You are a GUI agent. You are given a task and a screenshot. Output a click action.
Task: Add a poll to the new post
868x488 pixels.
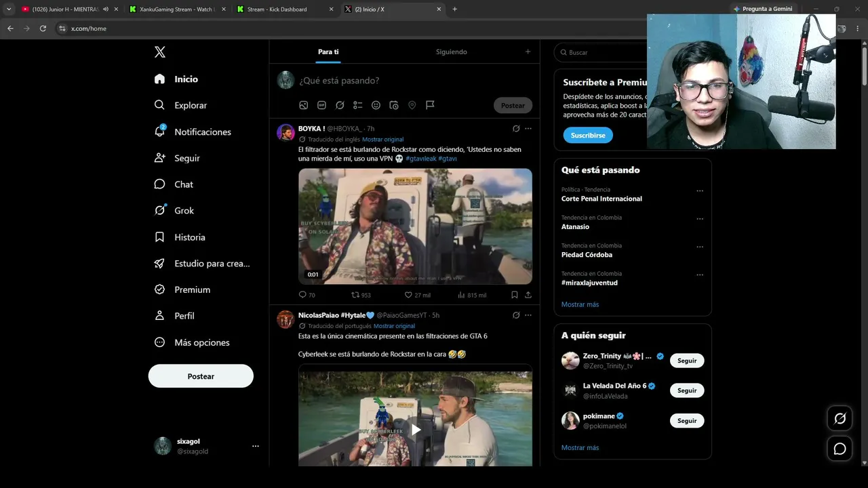coord(358,105)
